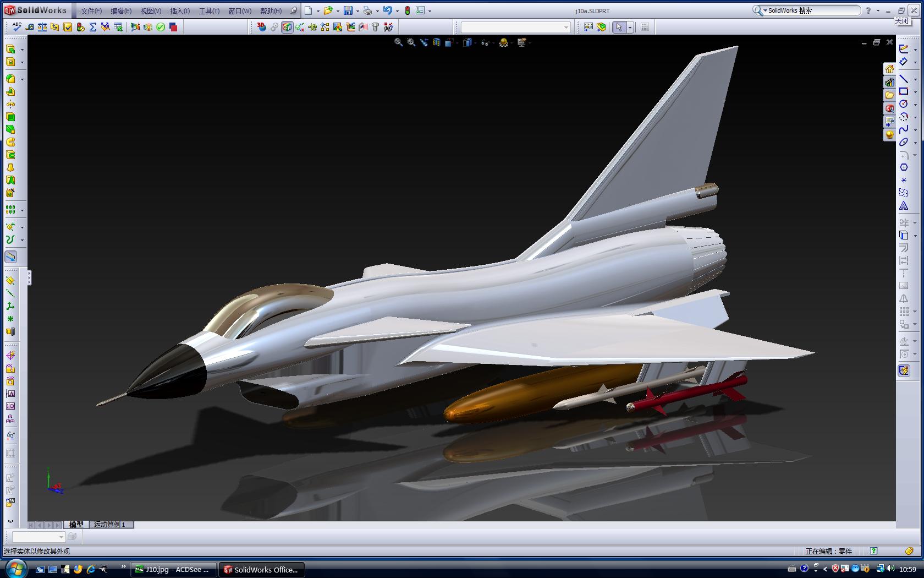Expand the Options dropdown arrow
The image size is (924, 578).
[x=430, y=11]
